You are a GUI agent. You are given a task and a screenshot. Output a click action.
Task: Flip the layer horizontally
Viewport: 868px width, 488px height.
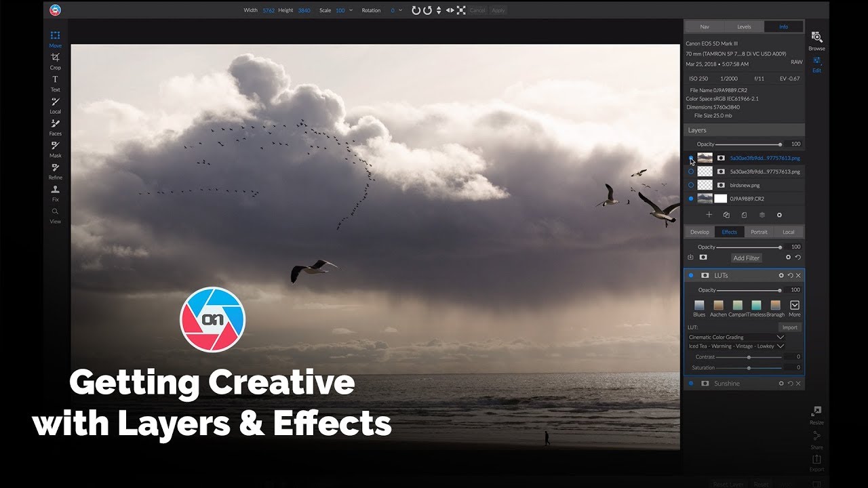click(450, 10)
